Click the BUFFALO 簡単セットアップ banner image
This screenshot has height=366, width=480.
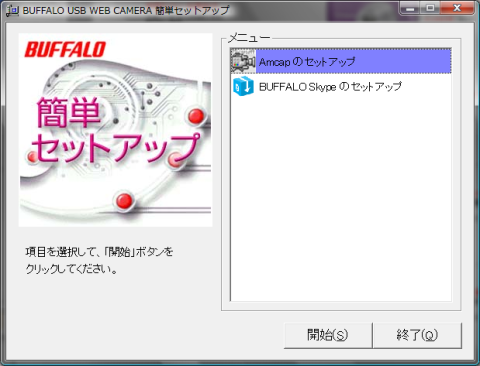[115, 130]
